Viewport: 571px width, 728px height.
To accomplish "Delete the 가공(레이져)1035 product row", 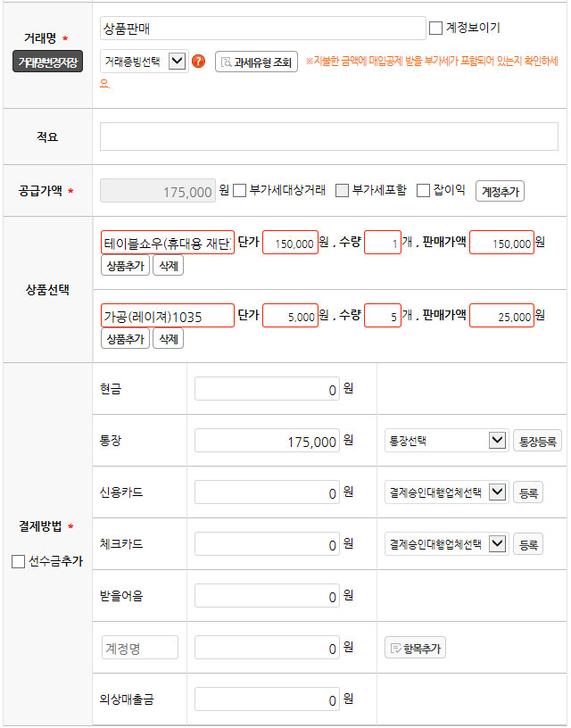I will pyautogui.click(x=168, y=339).
